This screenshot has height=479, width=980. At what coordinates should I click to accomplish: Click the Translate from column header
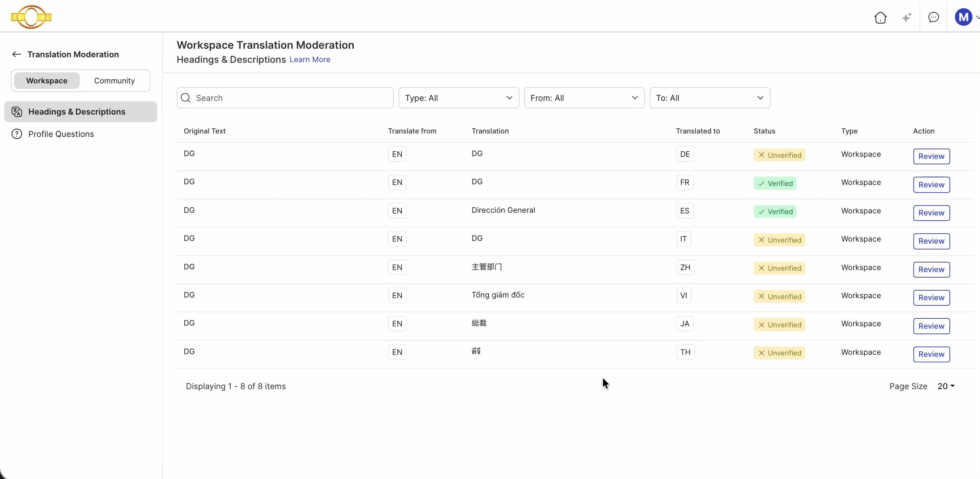pos(412,131)
